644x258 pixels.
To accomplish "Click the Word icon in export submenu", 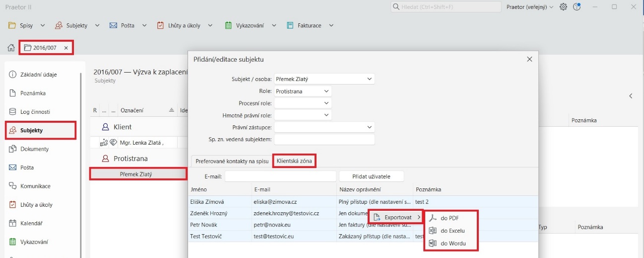I will (433, 244).
